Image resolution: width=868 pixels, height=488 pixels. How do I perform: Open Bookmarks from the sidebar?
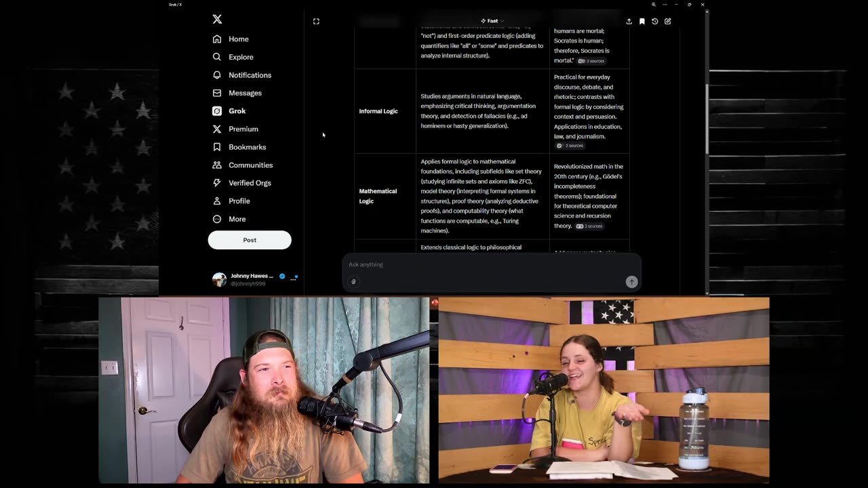(247, 147)
